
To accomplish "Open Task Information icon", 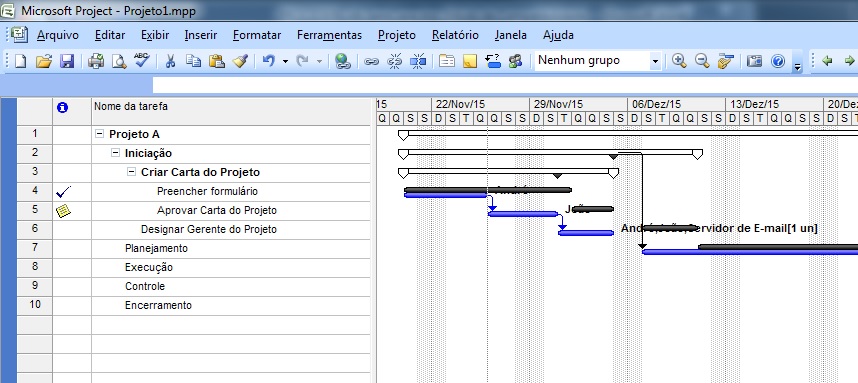I will (x=447, y=61).
